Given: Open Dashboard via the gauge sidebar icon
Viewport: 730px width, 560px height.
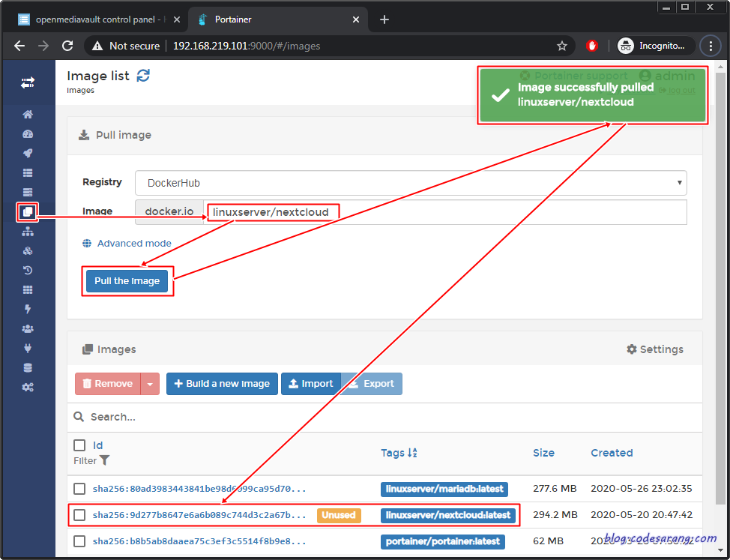Looking at the screenshot, I should click(x=28, y=134).
